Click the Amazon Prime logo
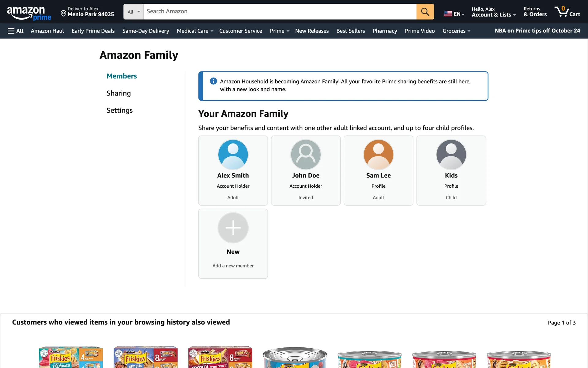The image size is (588, 368). click(29, 13)
